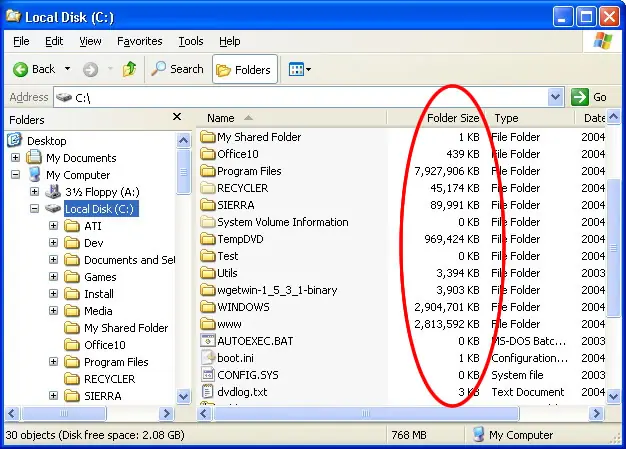This screenshot has height=449, width=626.
Task: Expand the Install folder node
Action: click(x=53, y=294)
